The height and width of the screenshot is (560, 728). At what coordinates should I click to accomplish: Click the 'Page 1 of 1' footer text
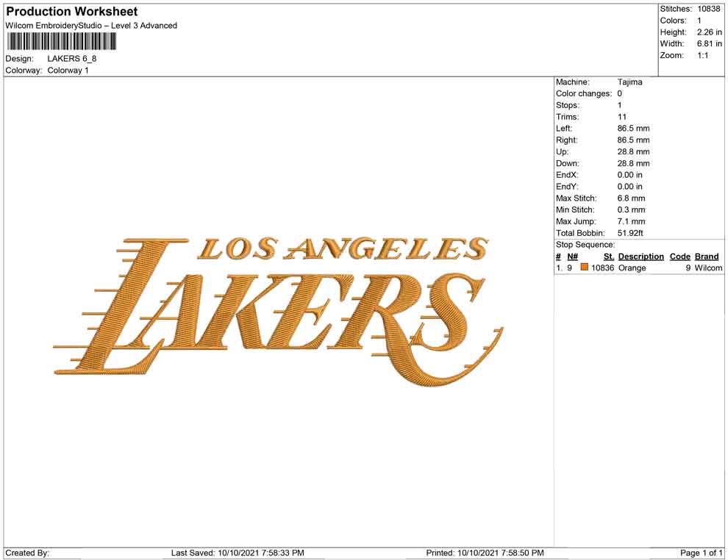(701, 553)
